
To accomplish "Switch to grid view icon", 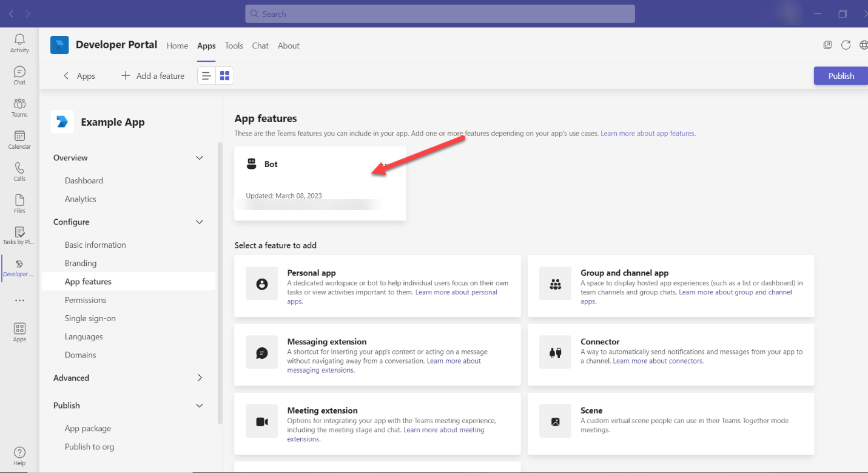I will tap(225, 76).
